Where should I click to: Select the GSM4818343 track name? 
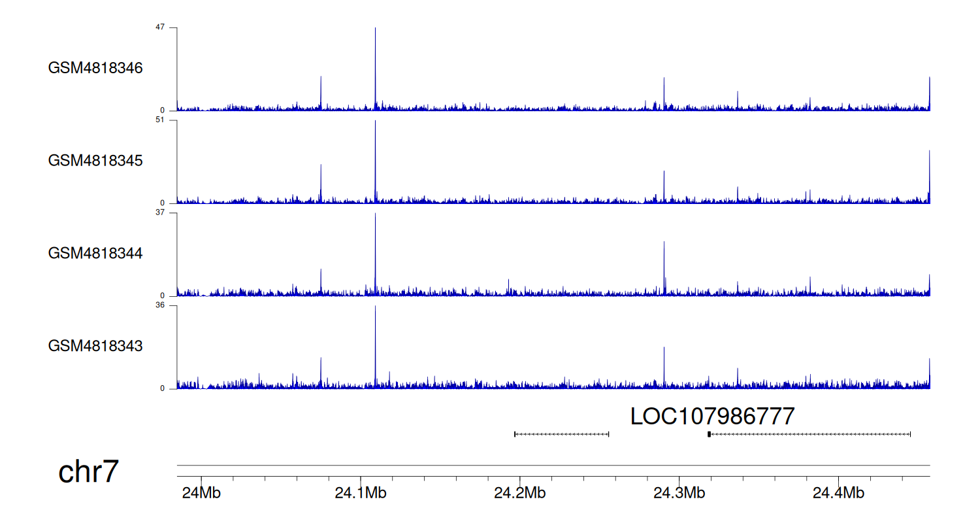(x=95, y=346)
